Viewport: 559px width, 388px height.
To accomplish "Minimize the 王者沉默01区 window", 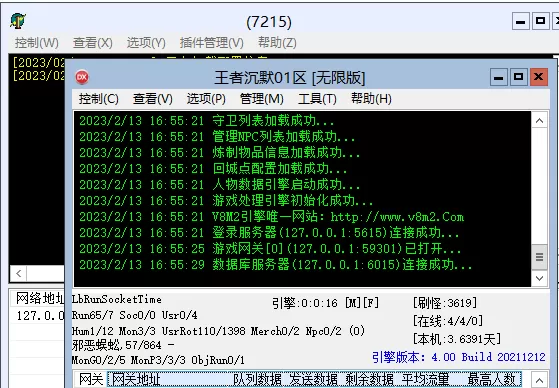I will click(498, 77).
